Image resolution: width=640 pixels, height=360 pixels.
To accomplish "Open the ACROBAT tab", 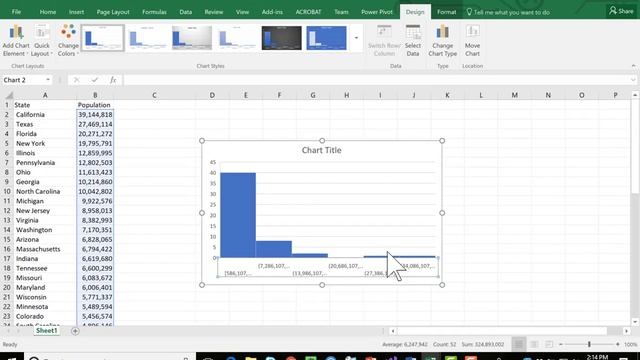I will [x=308, y=12].
